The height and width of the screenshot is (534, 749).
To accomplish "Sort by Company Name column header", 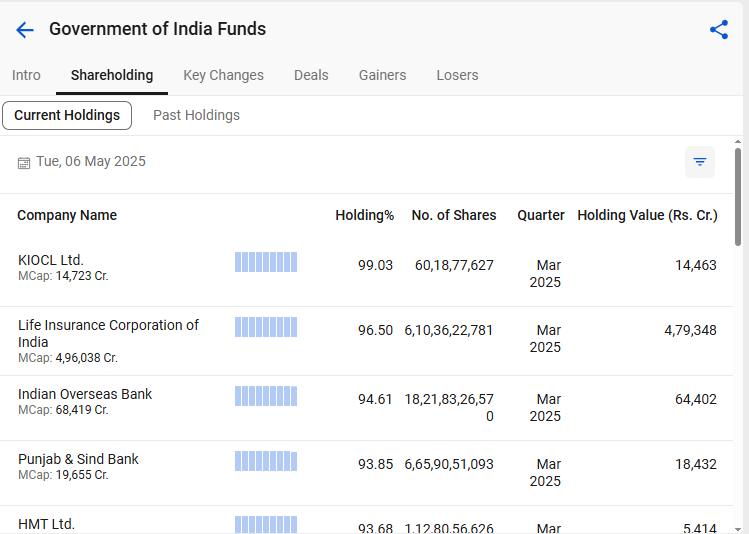I will pos(67,215).
